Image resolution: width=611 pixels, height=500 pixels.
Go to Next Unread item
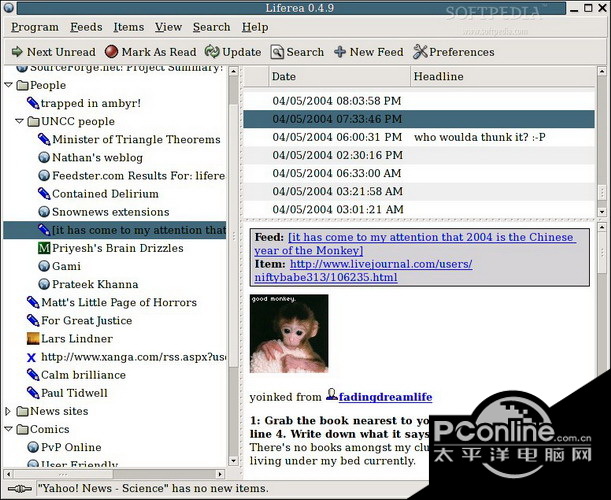click(54, 52)
